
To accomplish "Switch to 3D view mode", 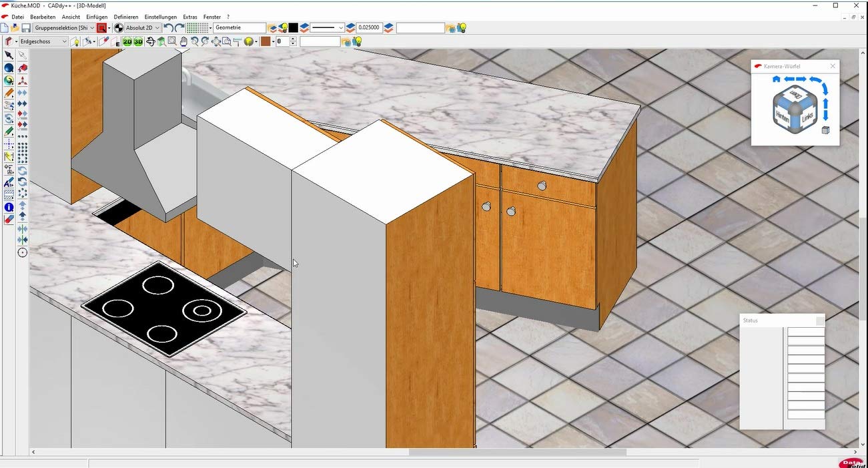I will coord(138,41).
